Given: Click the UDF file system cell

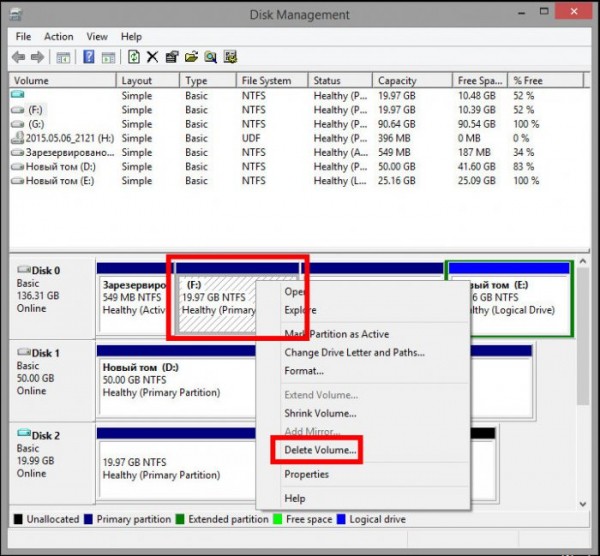Looking at the screenshot, I should (x=251, y=139).
